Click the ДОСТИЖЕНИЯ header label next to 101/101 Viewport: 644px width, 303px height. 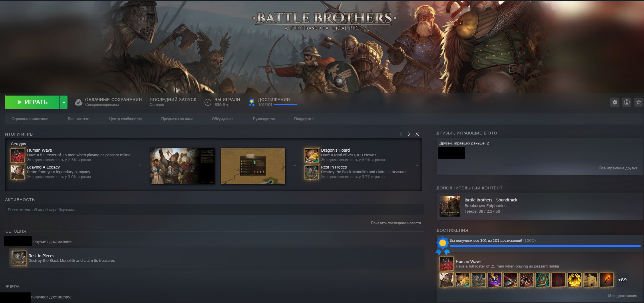click(274, 100)
